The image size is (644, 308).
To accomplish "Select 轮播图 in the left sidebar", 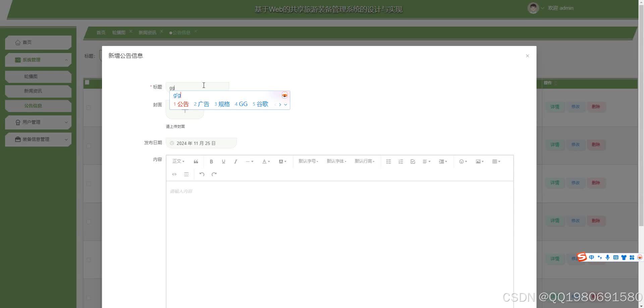I will [38, 76].
